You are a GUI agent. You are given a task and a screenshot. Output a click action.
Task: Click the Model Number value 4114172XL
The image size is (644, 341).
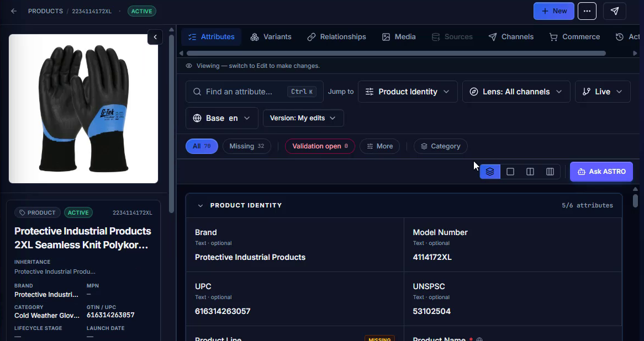tap(432, 257)
